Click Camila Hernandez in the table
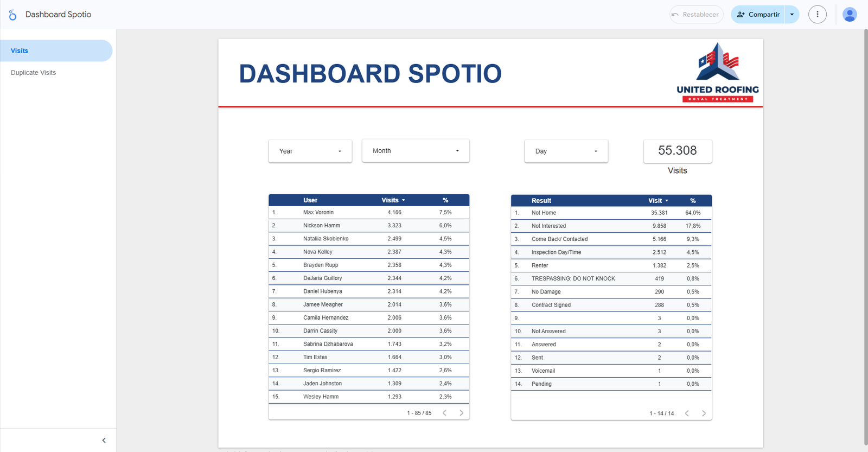Image resolution: width=868 pixels, height=452 pixels. (326, 317)
